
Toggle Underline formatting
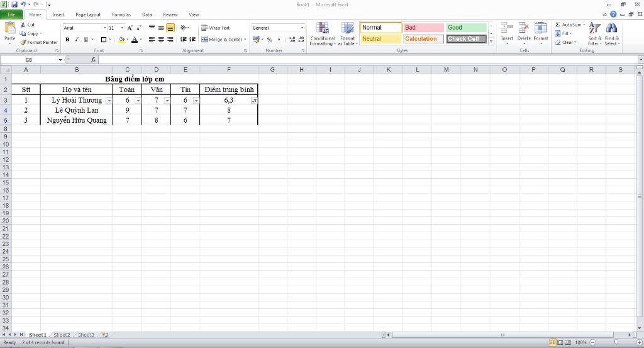point(86,40)
